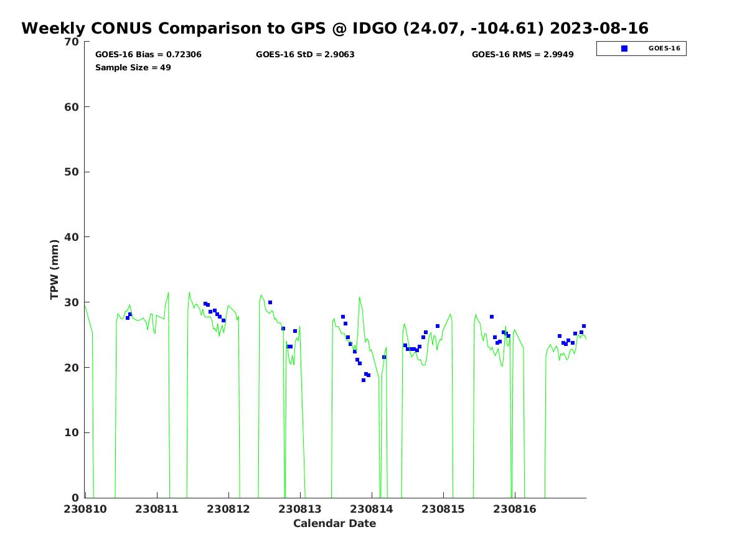Screen dimensions: 747x560
Task: Click the blue square legend marker
Action: pyautogui.click(x=624, y=49)
